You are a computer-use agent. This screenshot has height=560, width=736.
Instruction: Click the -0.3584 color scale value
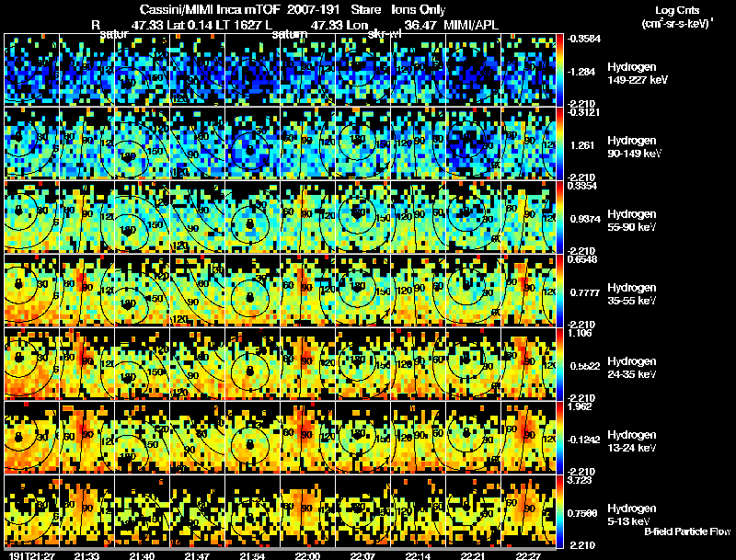click(583, 39)
